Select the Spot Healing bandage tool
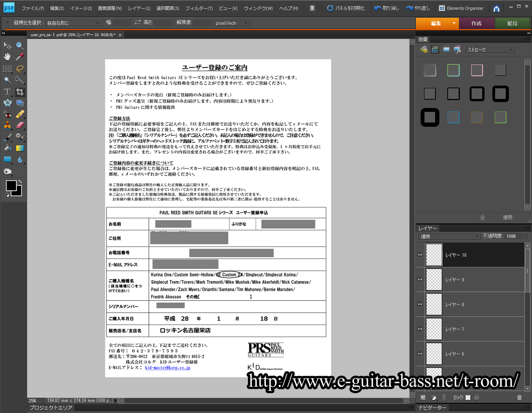532x413 pixels. pyautogui.click(x=20, y=114)
